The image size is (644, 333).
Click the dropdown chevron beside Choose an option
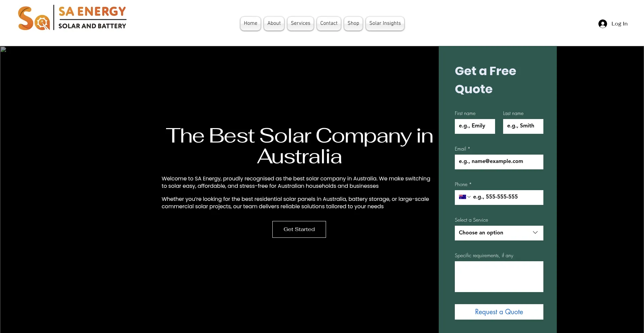pos(535,233)
